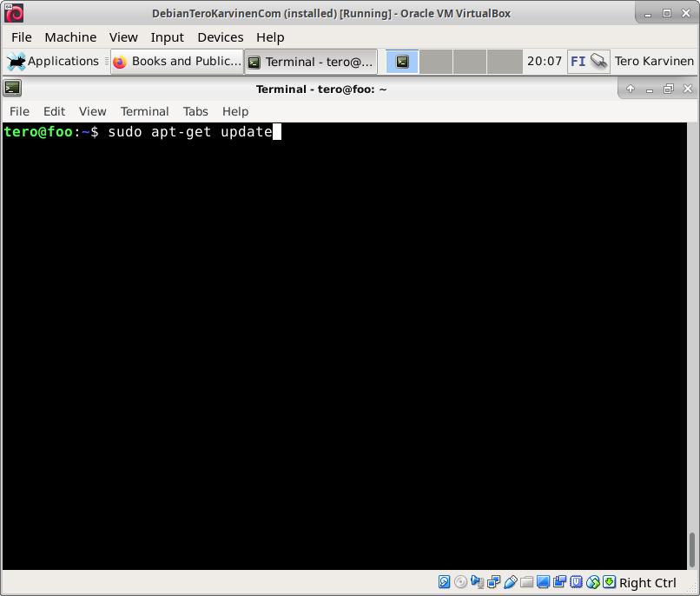Image resolution: width=700 pixels, height=596 pixels.
Task: Click the audio status icon in status bar
Action: [x=477, y=582]
